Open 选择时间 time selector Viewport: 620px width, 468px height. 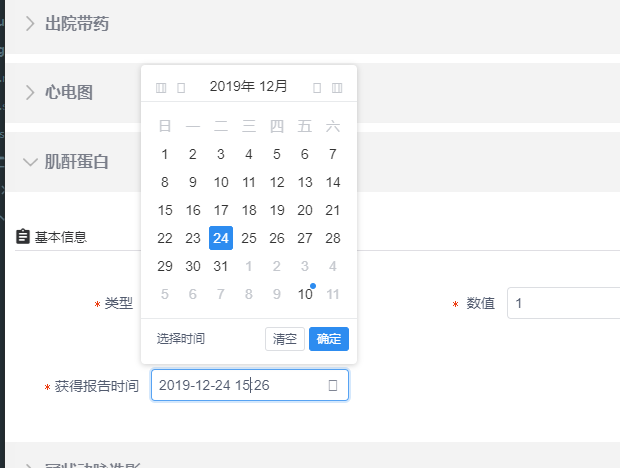click(181, 339)
